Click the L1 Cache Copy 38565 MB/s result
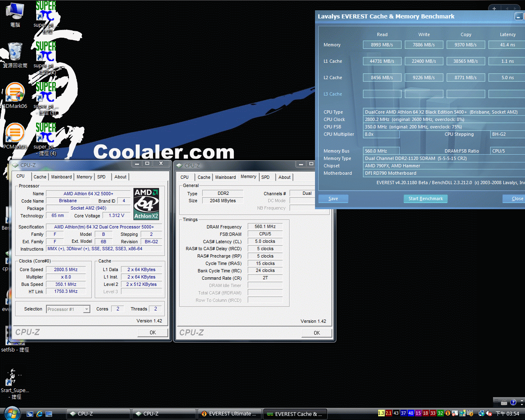The width and height of the screenshot is (525, 420). tap(466, 61)
